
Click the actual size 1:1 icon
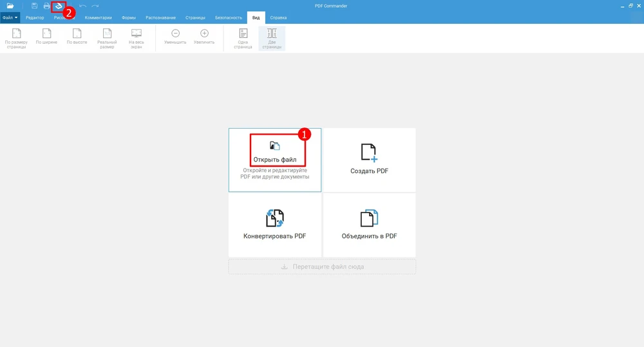click(107, 39)
